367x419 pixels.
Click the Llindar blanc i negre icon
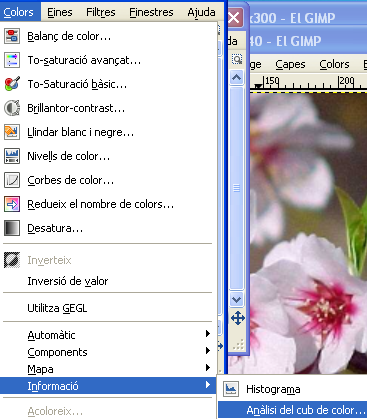(12, 132)
